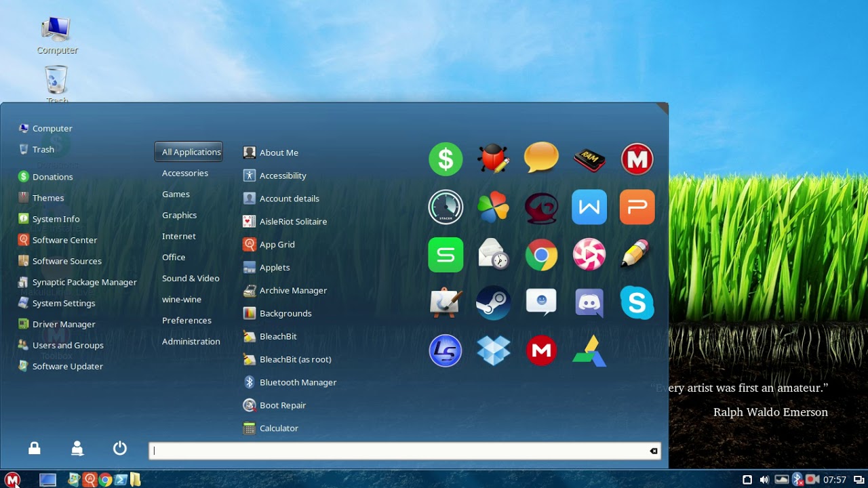
Task: Launch Steam from favorites grid
Action: coord(493,302)
